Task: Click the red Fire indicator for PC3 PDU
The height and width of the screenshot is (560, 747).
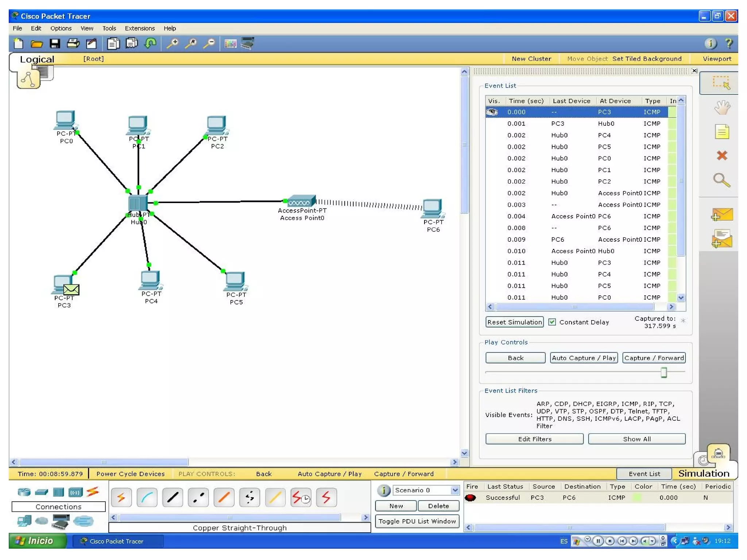Action: (x=471, y=498)
